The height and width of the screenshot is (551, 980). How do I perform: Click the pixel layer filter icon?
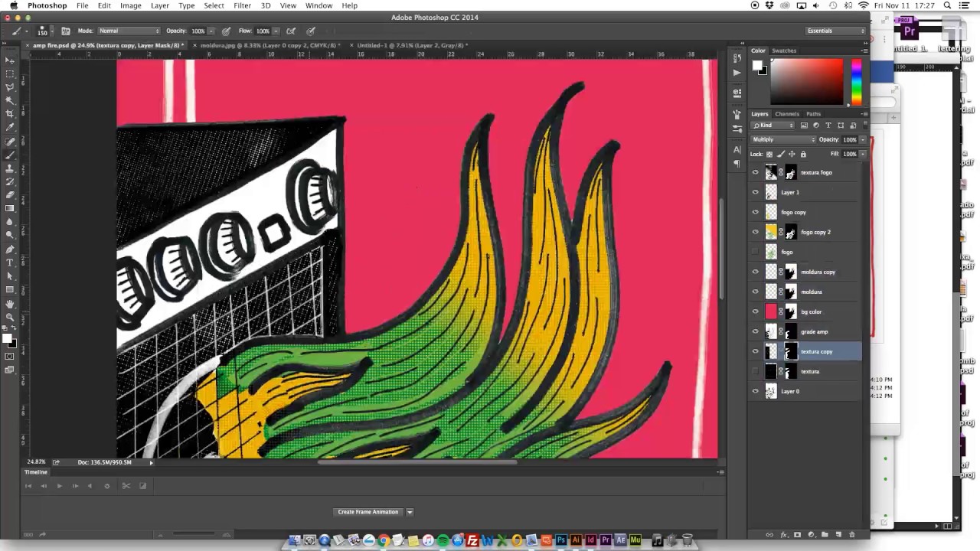804,126
